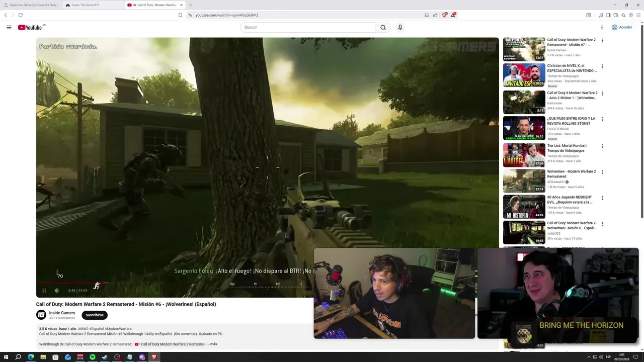Image resolution: width=644 pixels, height=362 pixels.
Task: Open the Brave Rewards triangle icon
Action: (453, 15)
